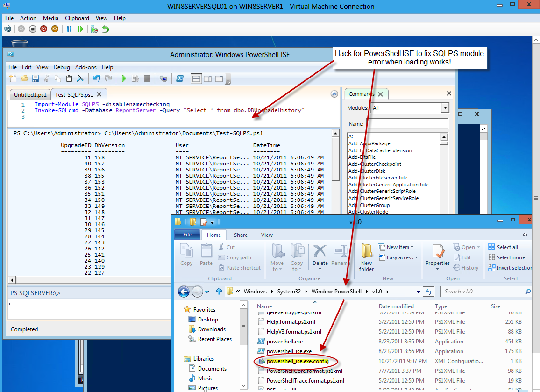The height and width of the screenshot is (392, 540).
Task: Click the New folder ribbon button
Action: pyautogui.click(x=366, y=257)
